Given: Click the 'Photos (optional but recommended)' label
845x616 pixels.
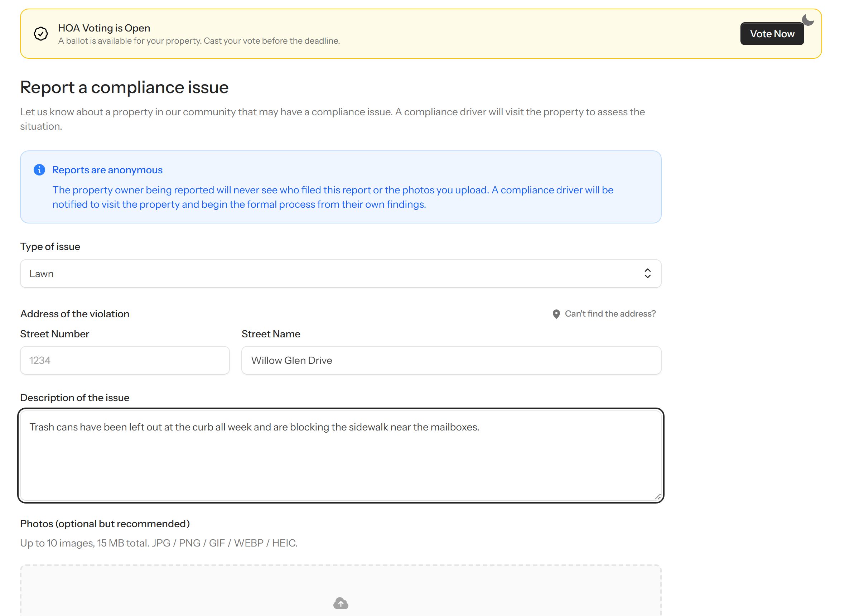Looking at the screenshot, I should pos(105,524).
